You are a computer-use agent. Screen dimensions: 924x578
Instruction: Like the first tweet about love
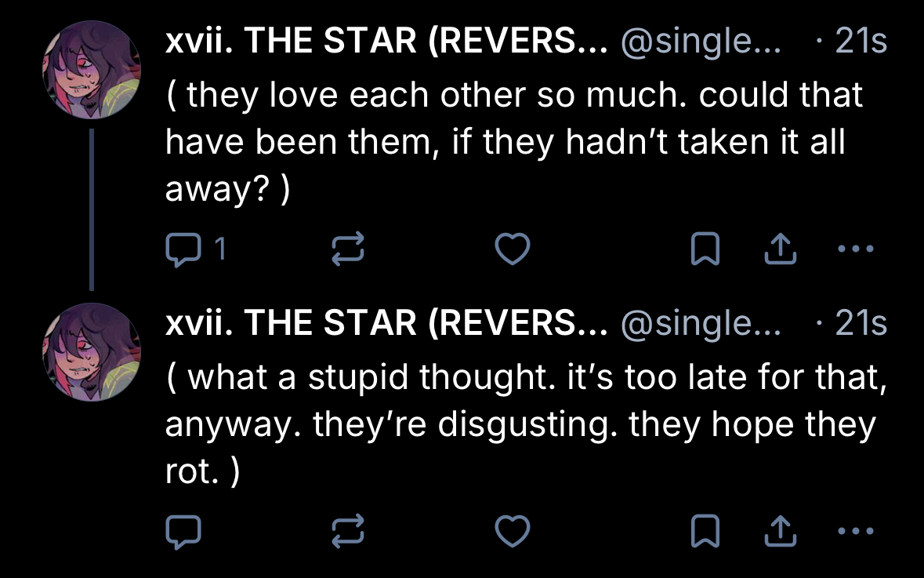click(513, 250)
